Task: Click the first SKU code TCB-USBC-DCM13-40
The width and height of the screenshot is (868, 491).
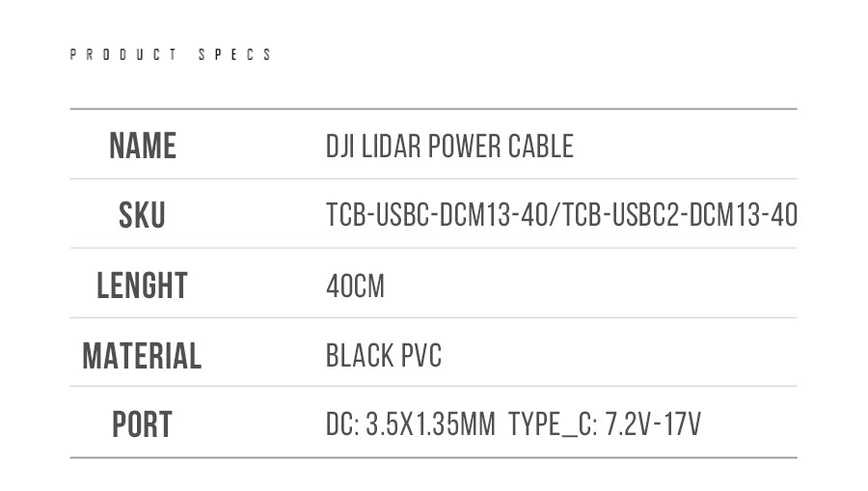Action: [x=439, y=216]
